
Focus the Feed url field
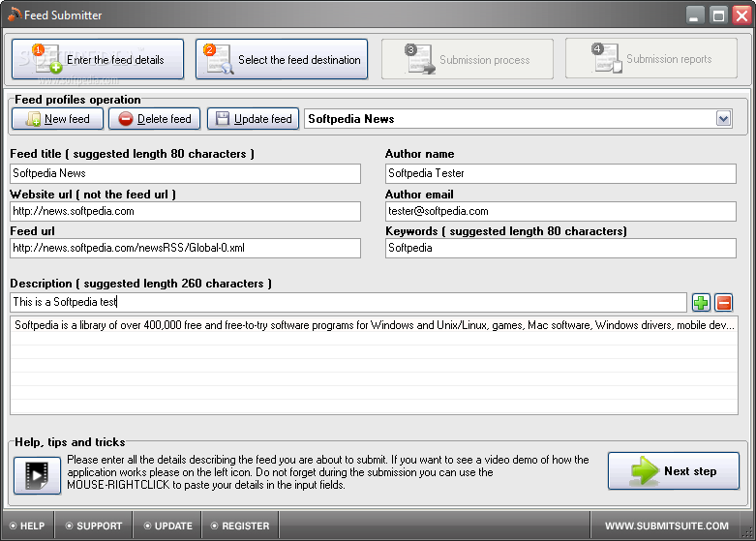pyautogui.click(x=185, y=248)
